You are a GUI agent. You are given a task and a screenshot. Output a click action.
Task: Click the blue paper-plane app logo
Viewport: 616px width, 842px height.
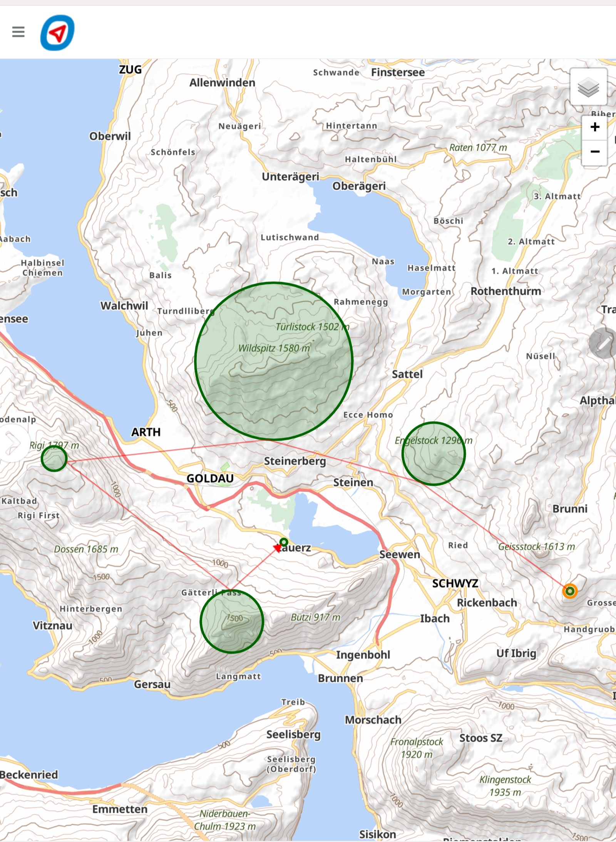(57, 33)
